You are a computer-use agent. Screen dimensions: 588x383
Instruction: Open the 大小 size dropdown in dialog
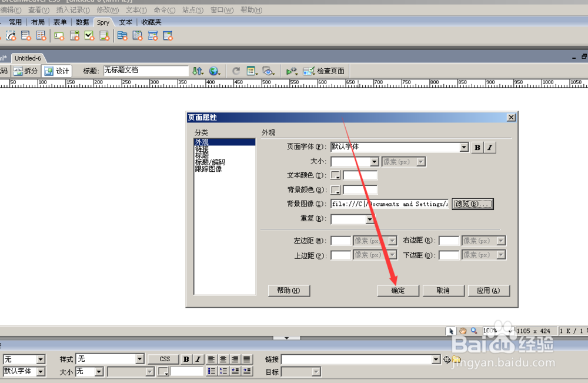[x=374, y=162]
